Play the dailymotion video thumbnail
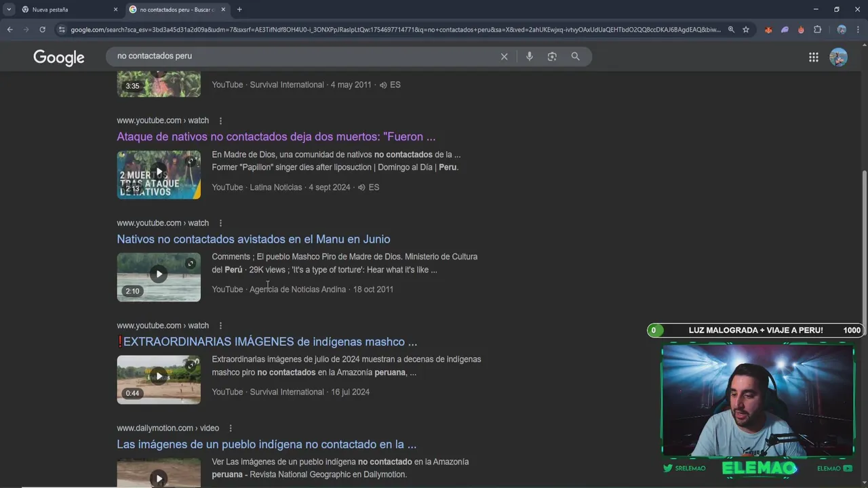Image resolution: width=868 pixels, height=488 pixels. (x=159, y=472)
